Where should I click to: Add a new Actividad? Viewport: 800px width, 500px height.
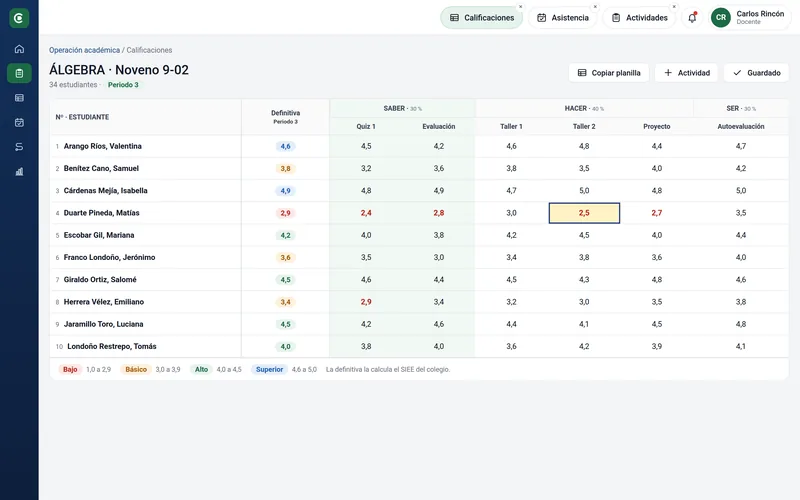point(686,73)
